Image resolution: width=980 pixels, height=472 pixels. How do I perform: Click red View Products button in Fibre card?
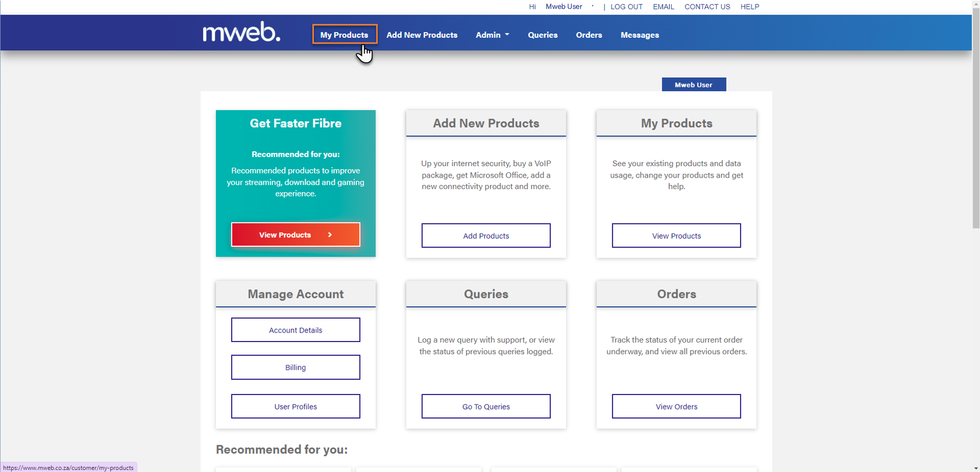point(296,235)
